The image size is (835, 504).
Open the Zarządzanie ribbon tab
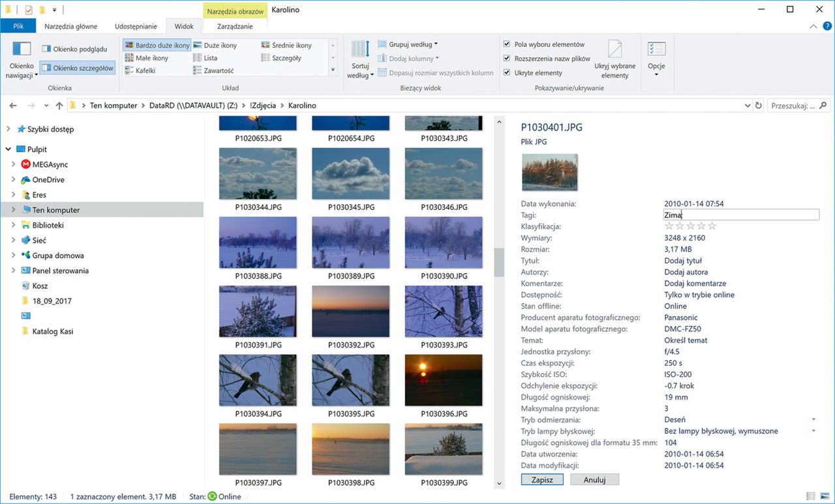pos(235,26)
